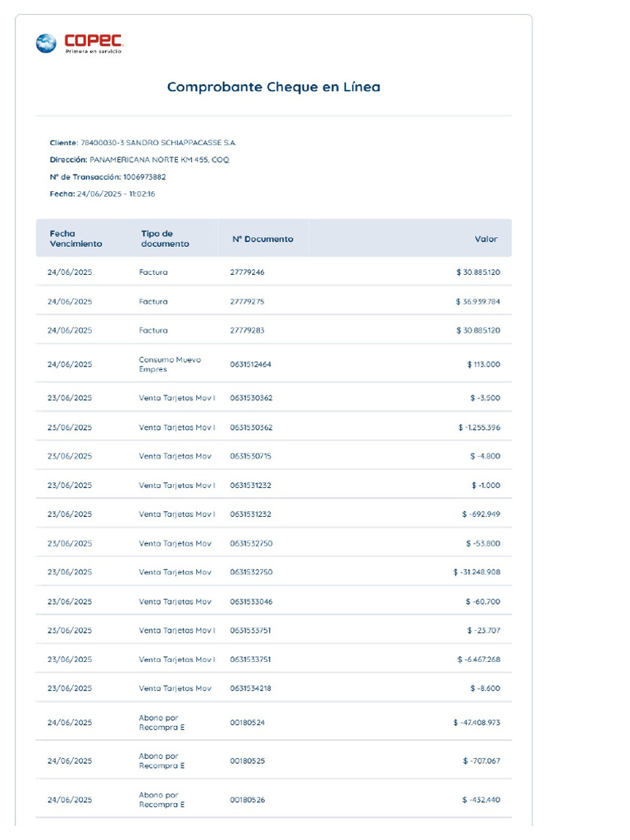Click the client name SANDRO SCHIAPPACASSE S.A.
630x840 pixels.
click(x=180, y=143)
